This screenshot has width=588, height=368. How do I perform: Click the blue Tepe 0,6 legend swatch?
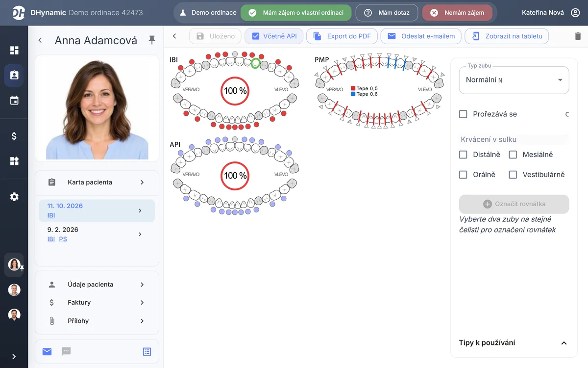(353, 94)
